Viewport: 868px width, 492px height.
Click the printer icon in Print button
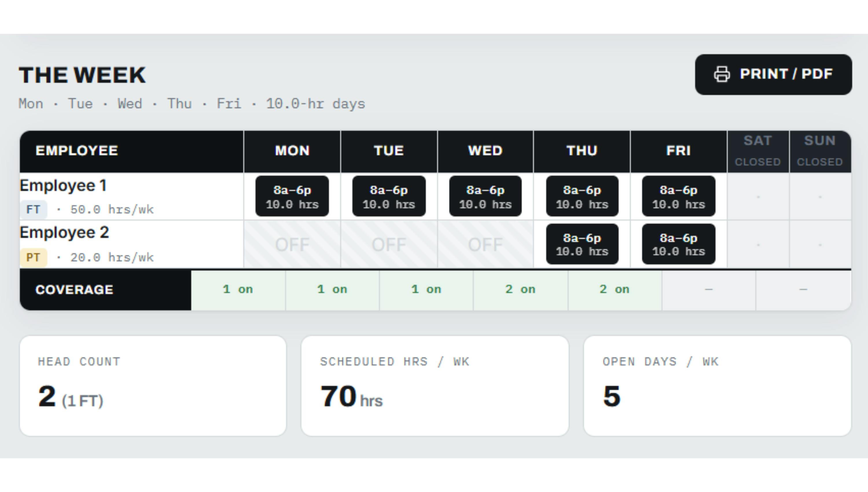click(x=722, y=74)
